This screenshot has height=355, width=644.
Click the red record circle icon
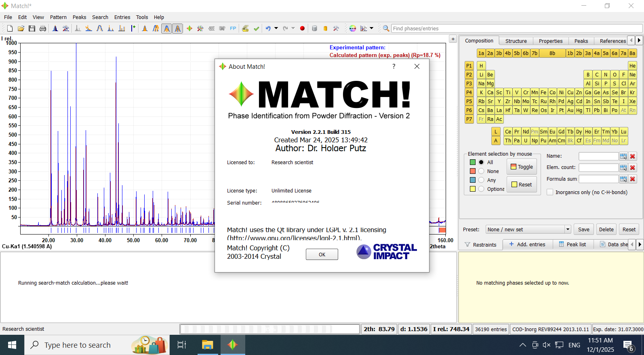tap(302, 28)
